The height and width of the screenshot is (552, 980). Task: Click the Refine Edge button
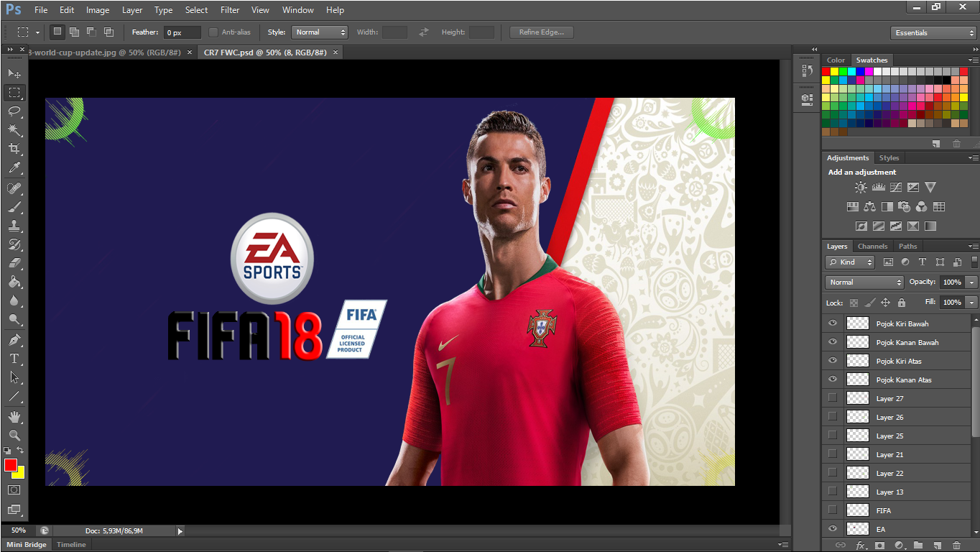542,32
